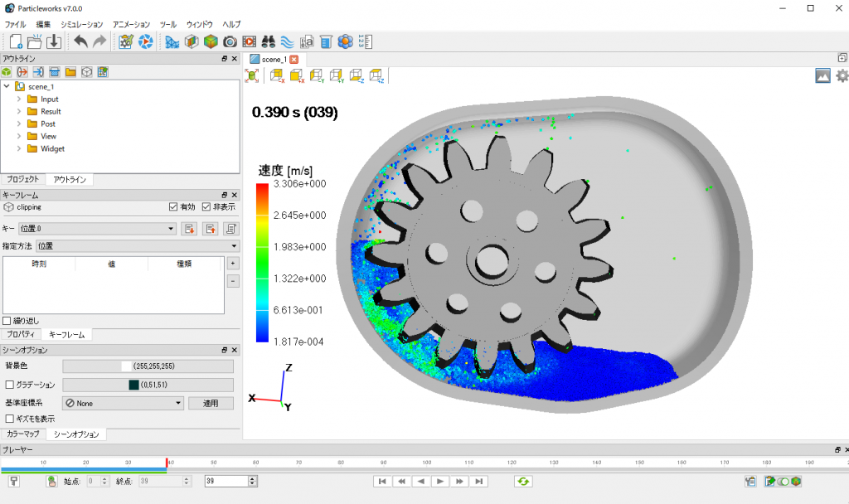Viewport: 849px width, 504px height.
Task: Click the minus button beside keyframe table
Action: point(233,282)
